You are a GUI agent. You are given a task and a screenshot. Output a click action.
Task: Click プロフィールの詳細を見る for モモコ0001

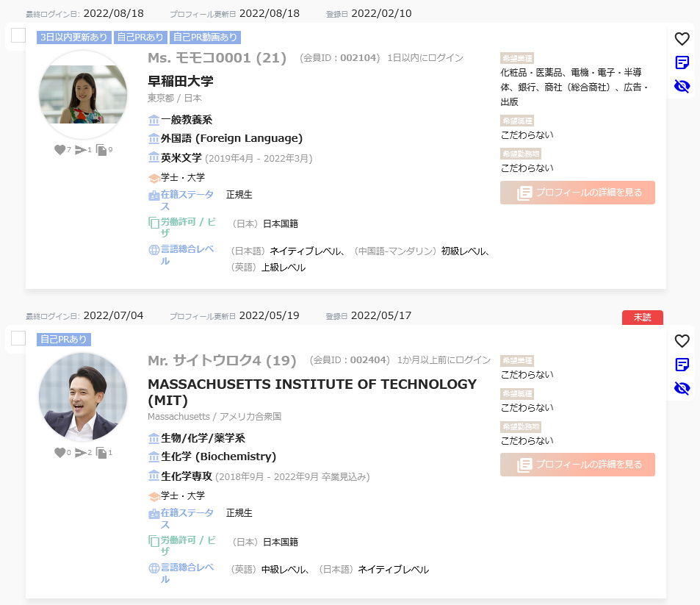tap(577, 193)
